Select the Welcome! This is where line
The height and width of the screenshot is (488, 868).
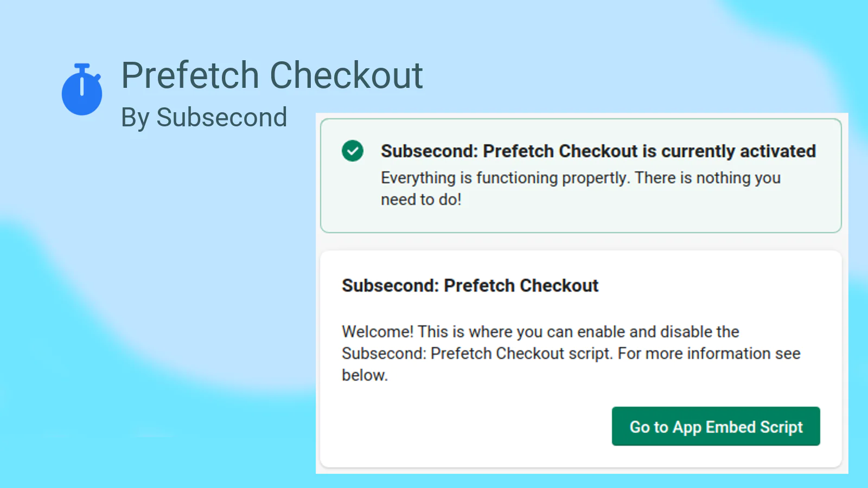pyautogui.click(x=540, y=332)
